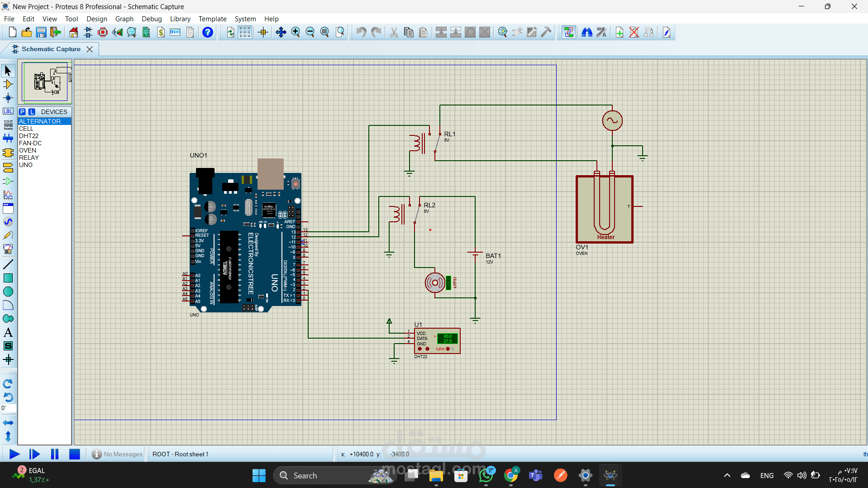868x488 pixels.
Task: Click the rotation angle input field
Action: pyautogui.click(x=9, y=408)
